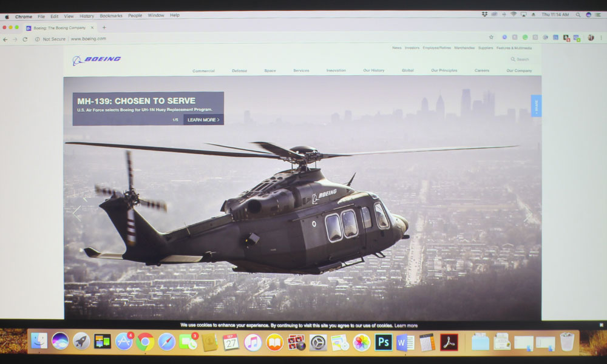The width and height of the screenshot is (607, 364).
Task: Open the Our Company navigation item
Action: (519, 71)
